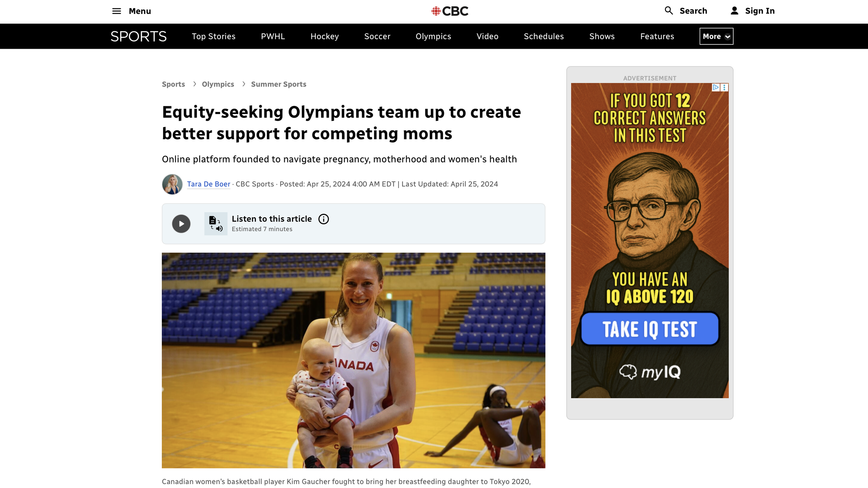Viewport: 868px width, 488px height.
Task: Play the article audio
Action: pos(181,224)
